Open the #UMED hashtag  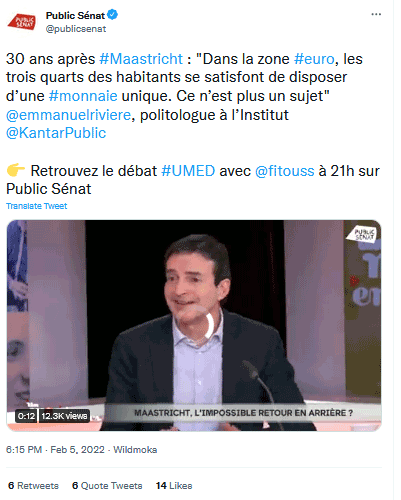188,171
